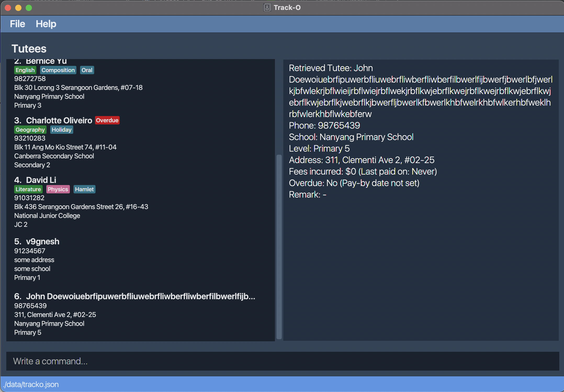The height and width of the screenshot is (392, 564).
Task: Click the Composition tag under Bernice Yu
Action: tap(58, 70)
